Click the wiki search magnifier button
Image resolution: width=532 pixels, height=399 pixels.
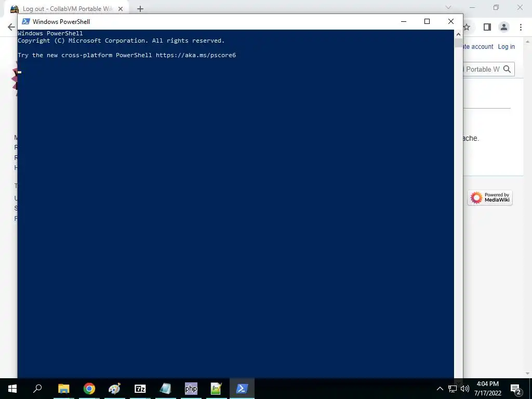[x=507, y=69]
